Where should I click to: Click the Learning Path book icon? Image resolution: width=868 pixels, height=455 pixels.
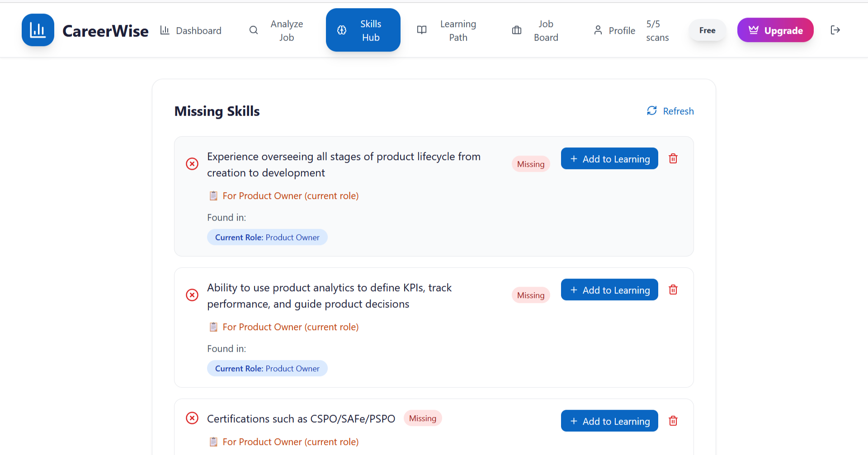click(x=422, y=30)
